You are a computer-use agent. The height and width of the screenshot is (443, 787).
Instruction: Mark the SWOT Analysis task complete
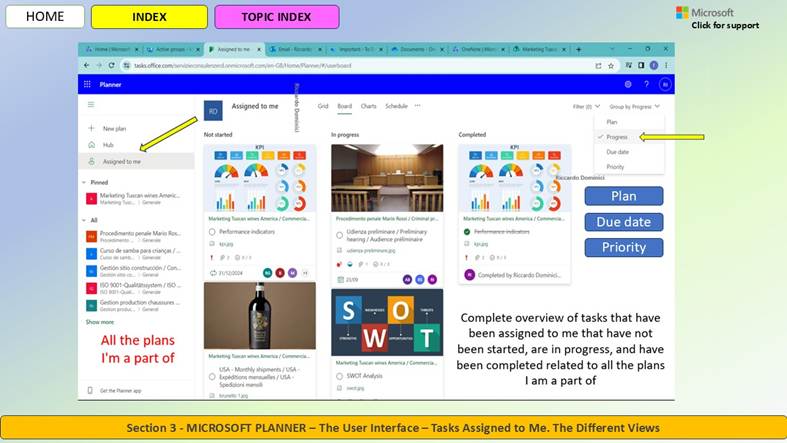click(x=339, y=376)
